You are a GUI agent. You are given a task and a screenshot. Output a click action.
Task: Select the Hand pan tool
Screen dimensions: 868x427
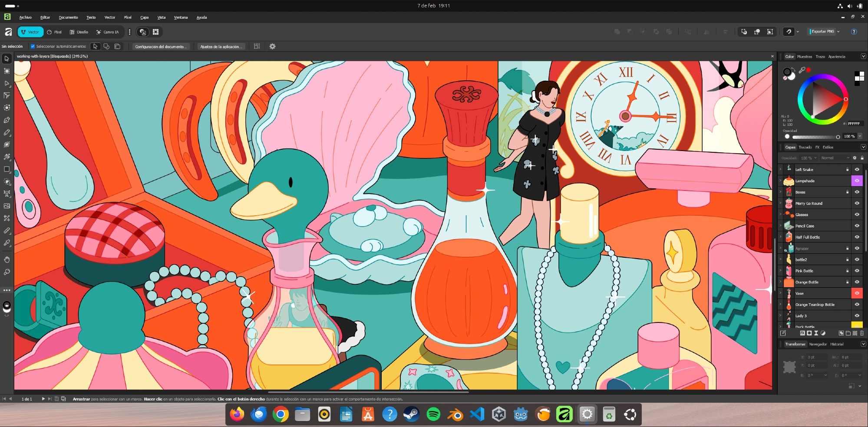click(7, 259)
